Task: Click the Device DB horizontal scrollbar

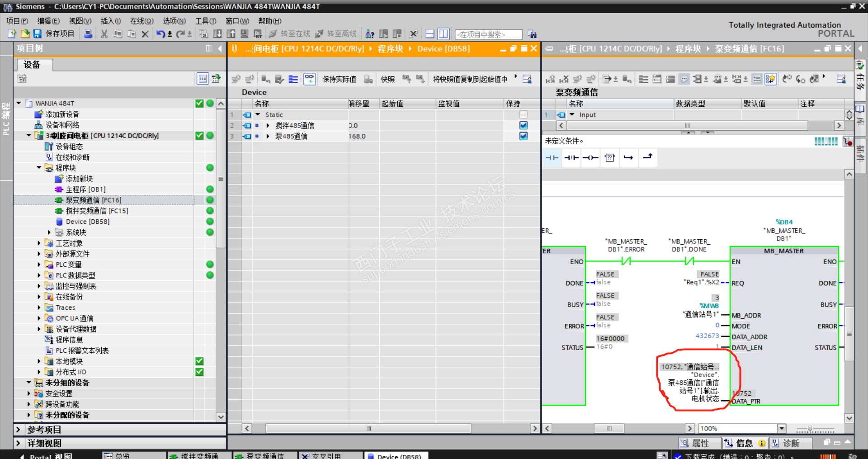Action: tap(368, 428)
